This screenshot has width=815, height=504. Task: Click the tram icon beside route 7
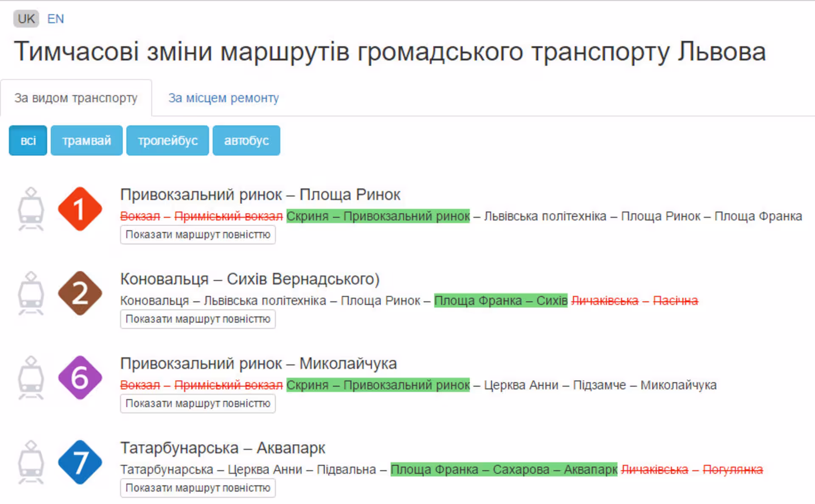(x=31, y=462)
